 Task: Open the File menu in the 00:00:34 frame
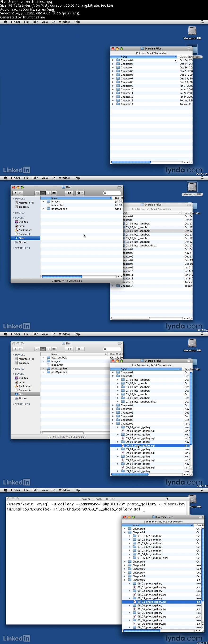(26, 22)
